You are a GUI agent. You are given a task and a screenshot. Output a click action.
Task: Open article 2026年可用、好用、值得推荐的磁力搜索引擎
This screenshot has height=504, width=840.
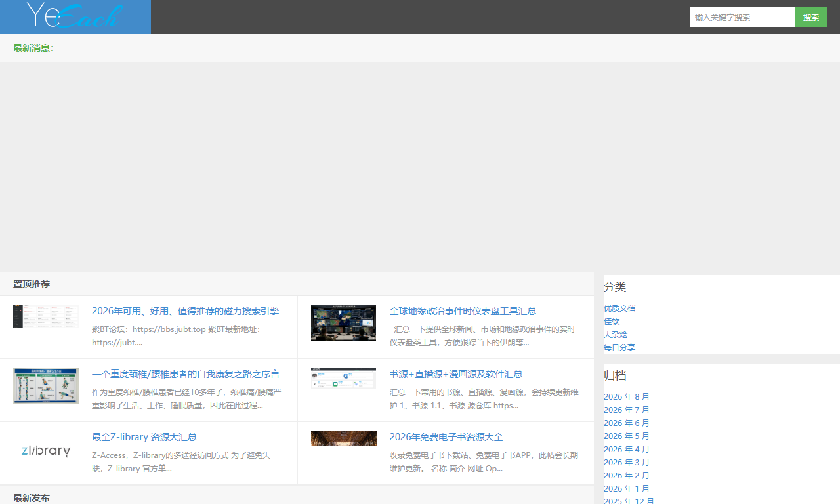click(186, 311)
